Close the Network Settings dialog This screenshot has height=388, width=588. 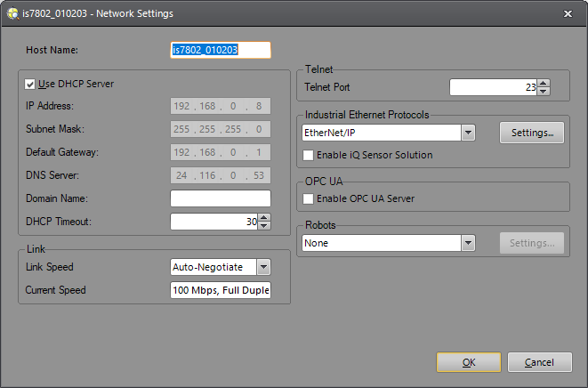pos(568,13)
